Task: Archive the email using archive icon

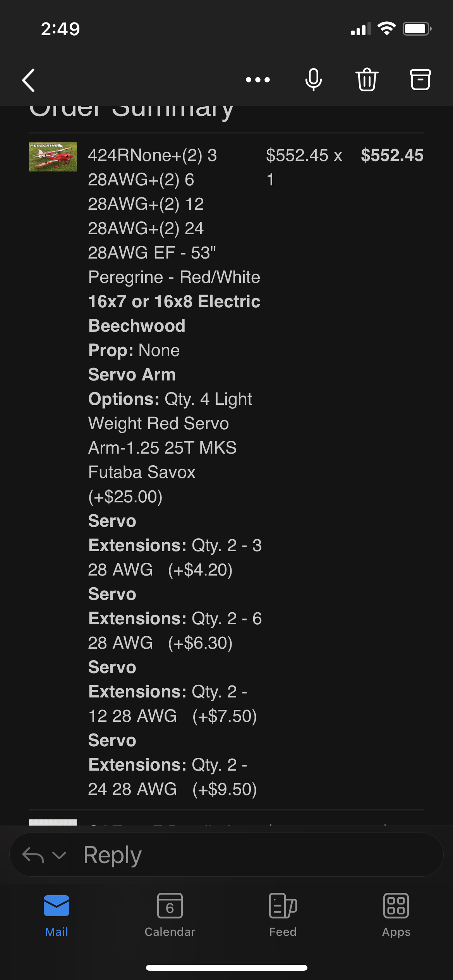Action: pos(420,80)
